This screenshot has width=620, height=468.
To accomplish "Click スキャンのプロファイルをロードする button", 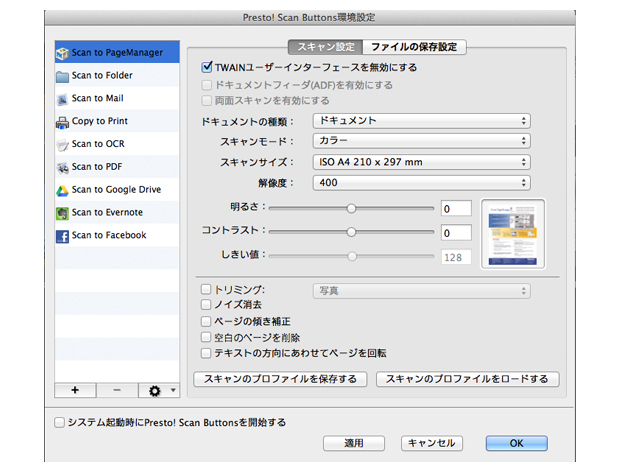I will coord(467,379).
